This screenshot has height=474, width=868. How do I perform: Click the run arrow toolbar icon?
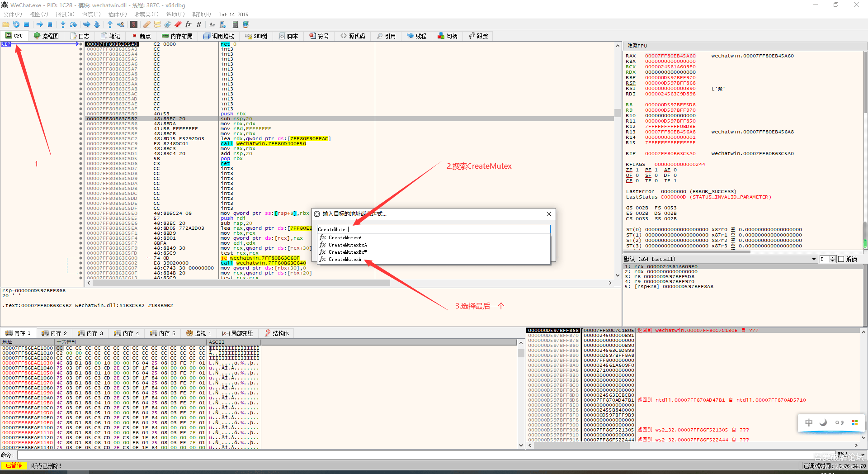[40, 24]
